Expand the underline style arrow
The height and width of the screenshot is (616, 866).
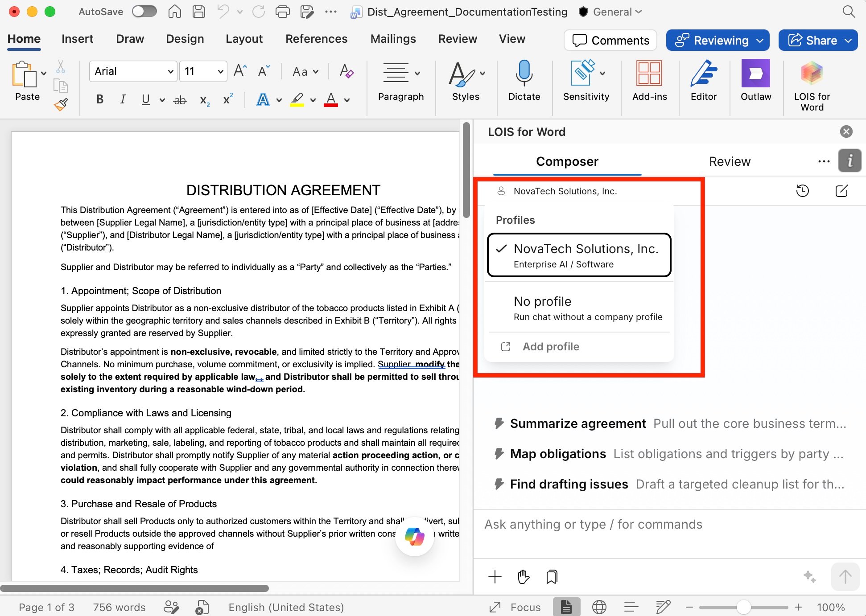click(162, 100)
